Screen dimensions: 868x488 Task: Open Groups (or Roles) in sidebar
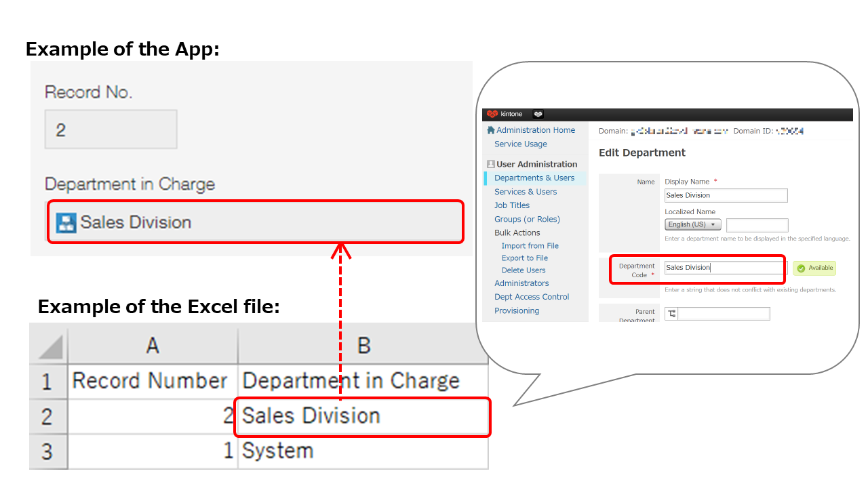527,219
